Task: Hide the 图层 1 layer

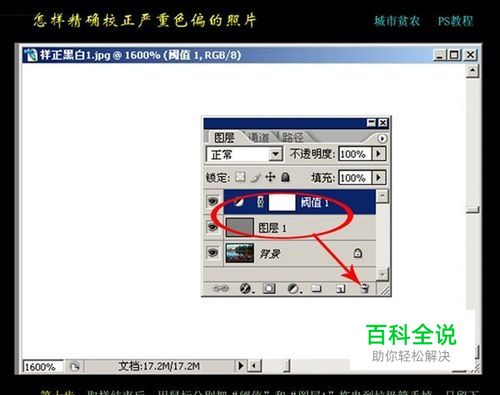Action: [213, 227]
